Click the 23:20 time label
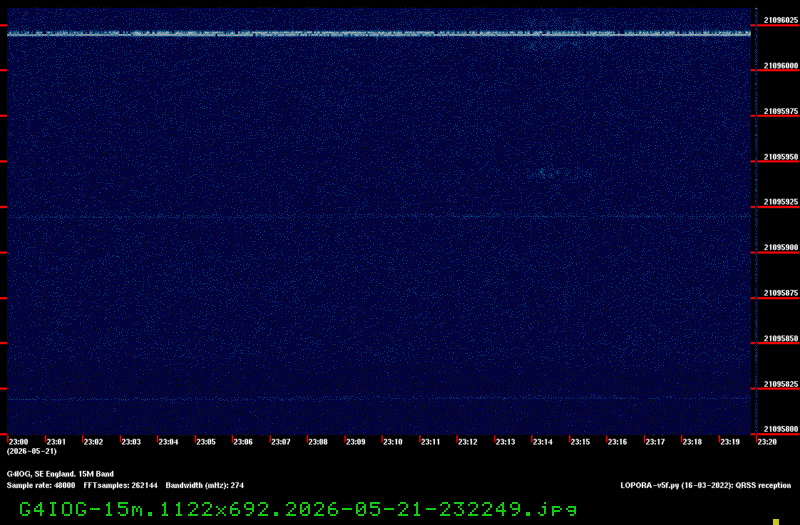The image size is (800, 525). click(767, 442)
